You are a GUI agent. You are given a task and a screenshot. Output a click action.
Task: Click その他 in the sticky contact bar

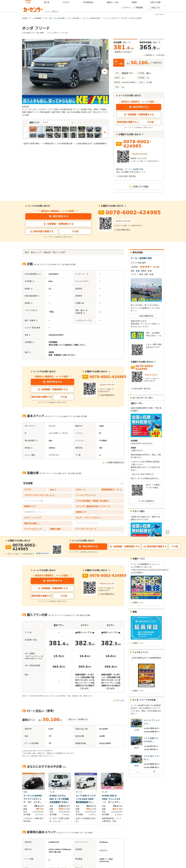(175, 547)
